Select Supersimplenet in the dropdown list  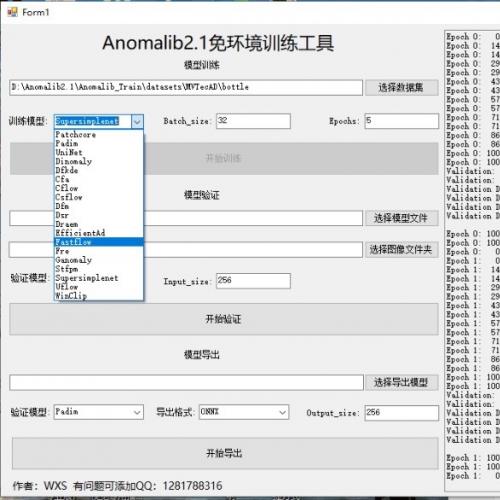tap(99, 278)
